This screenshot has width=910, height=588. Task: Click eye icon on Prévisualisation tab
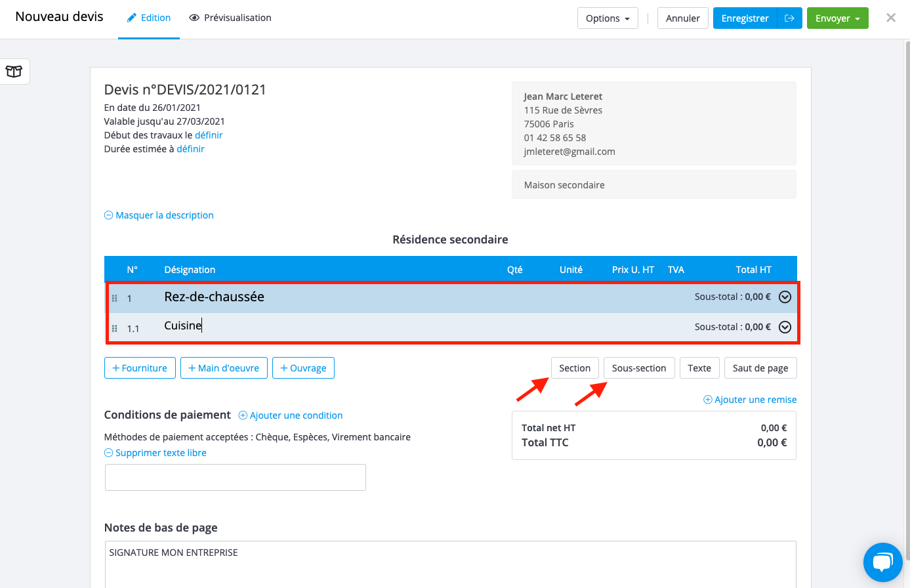(194, 18)
